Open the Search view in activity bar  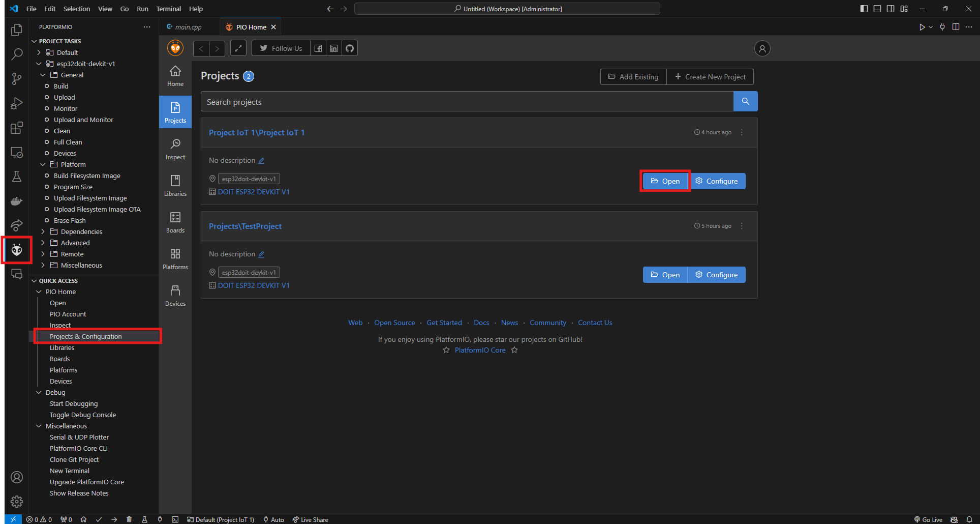17,54
